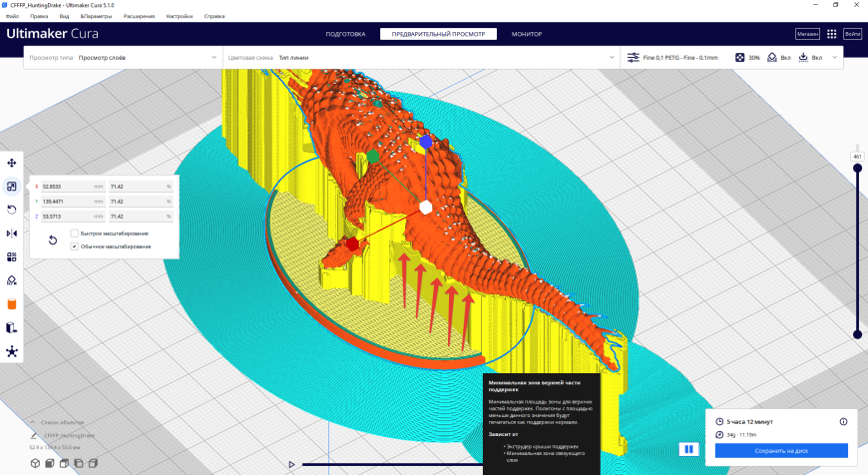868x475 pixels.
Task: Click the red X-axis scale handle
Action: pyautogui.click(x=352, y=243)
